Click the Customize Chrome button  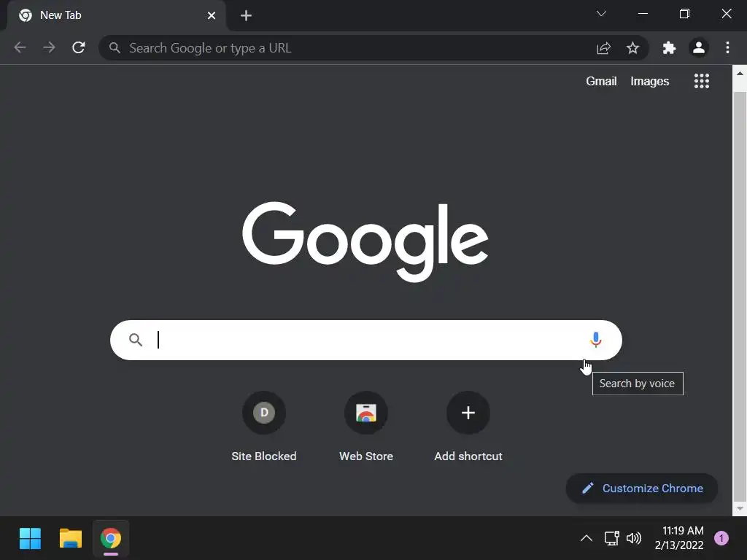click(642, 488)
